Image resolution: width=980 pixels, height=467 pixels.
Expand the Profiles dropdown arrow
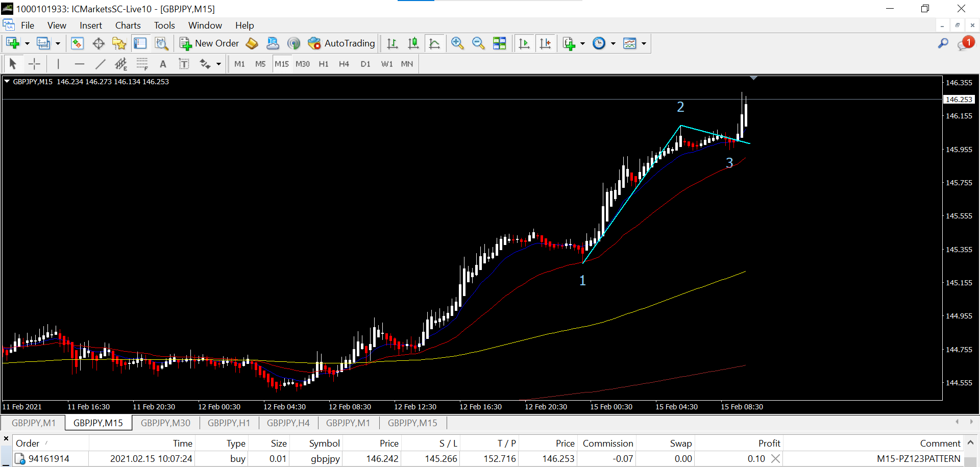tap(58, 43)
